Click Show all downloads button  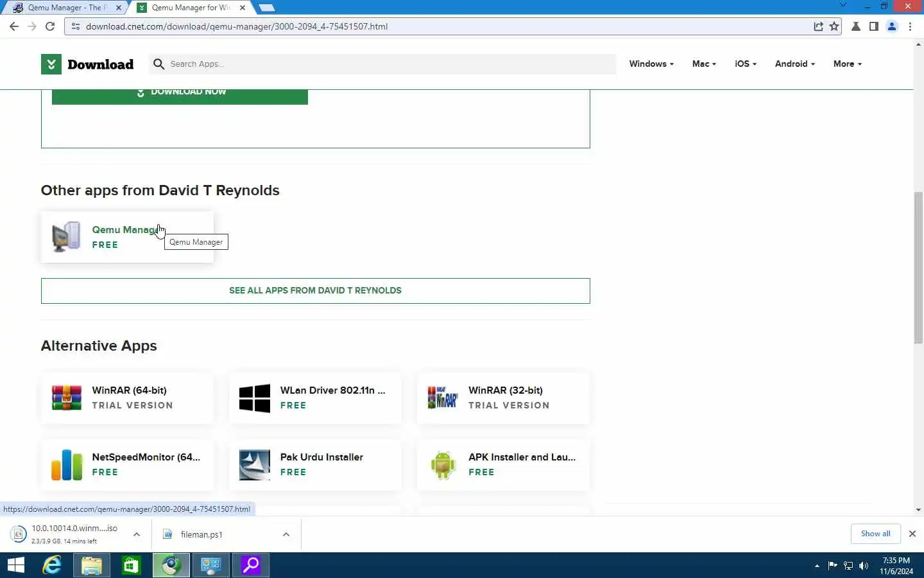click(x=875, y=534)
